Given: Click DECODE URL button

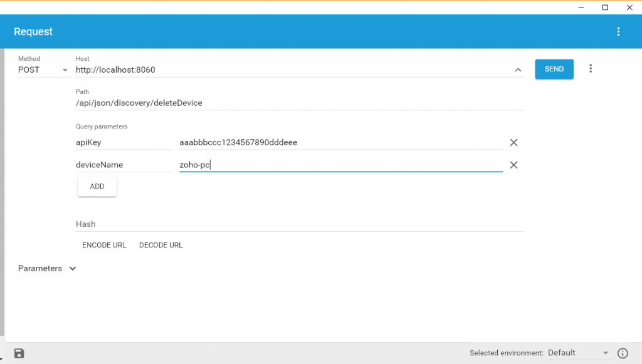Looking at the screenshot, I should click(161, 245).
